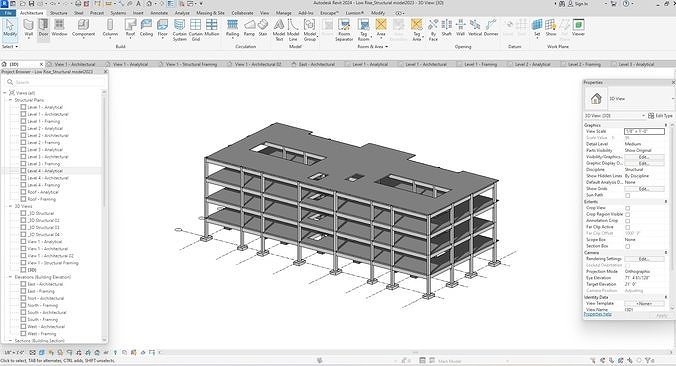Select the Stair tool
Screen dimensions: 676x366
pos(263,28)
